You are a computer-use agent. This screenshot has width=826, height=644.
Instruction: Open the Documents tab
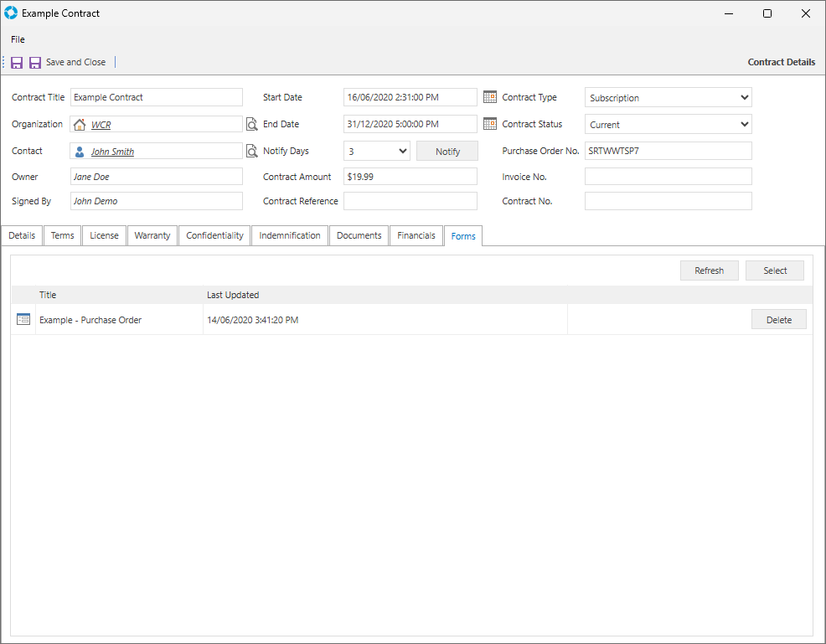click(359, 235)
